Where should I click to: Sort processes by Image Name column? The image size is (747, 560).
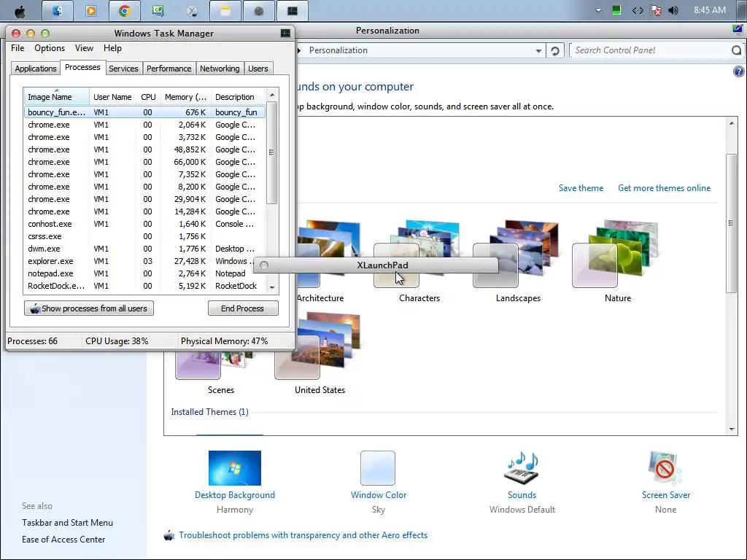tap(56, 97)
